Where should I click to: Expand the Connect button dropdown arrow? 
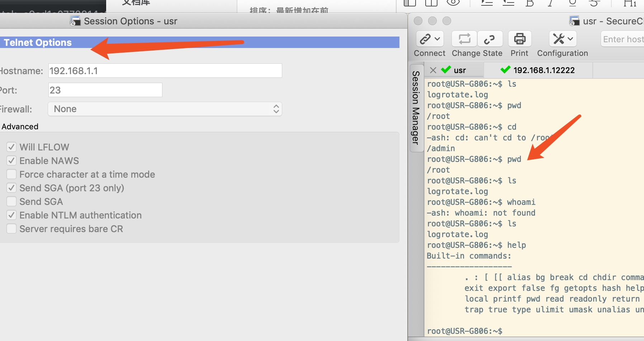point(437,39)
